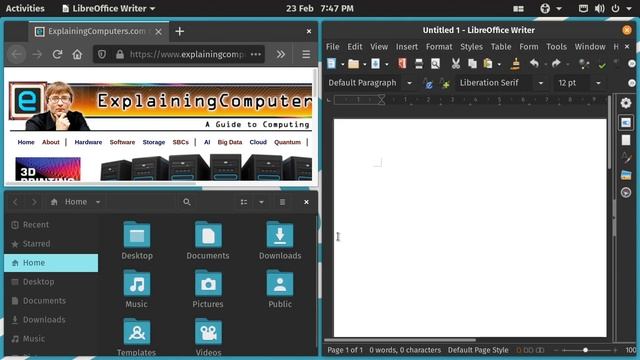
Task: Click Find & Replace icon in Writer
Action: point(584,64)
